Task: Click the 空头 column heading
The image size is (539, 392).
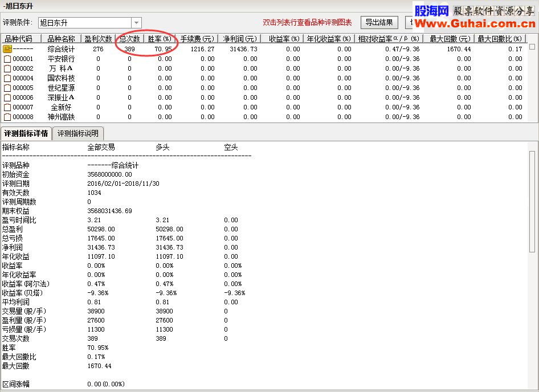Action: pyautogui.click(x=231, y=147)
